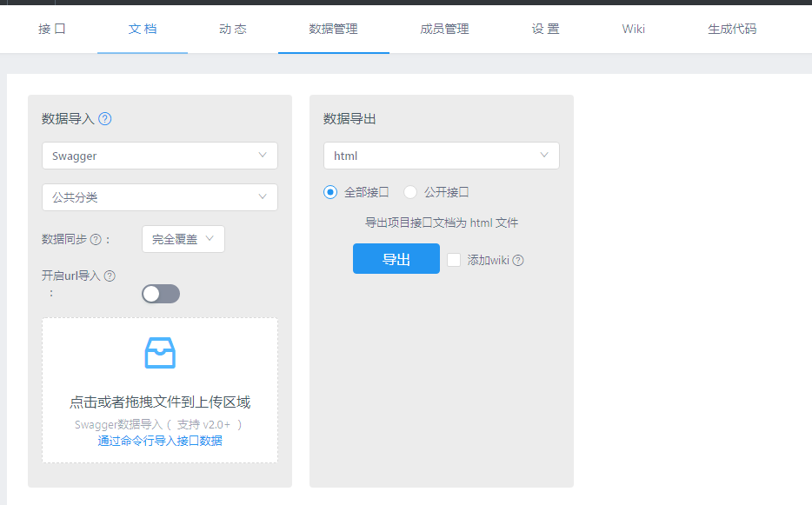Switch to the 成员管理 tab

[x=444, y=29]
